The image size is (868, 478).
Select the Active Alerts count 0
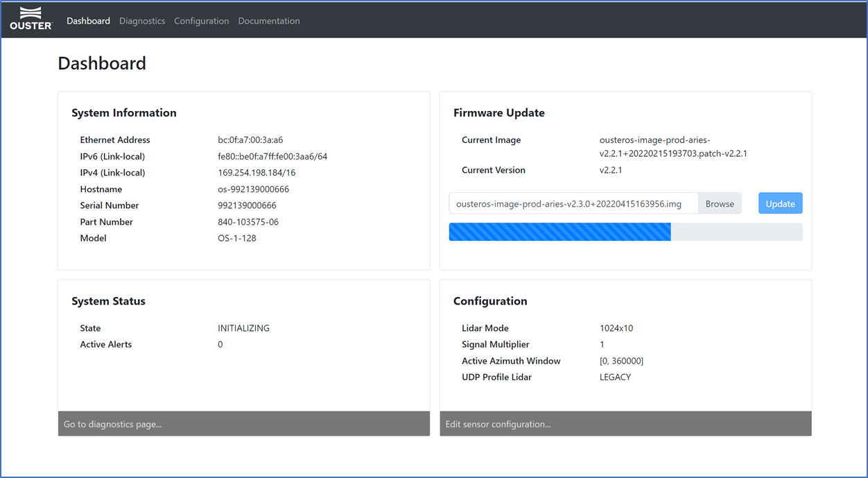click(220, 344)
